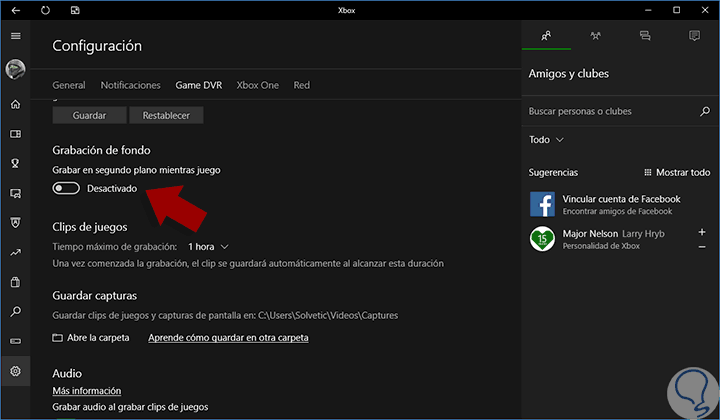Switch to Activity alerts panel tab
720x420 pixels.
(x=694, y=36)
